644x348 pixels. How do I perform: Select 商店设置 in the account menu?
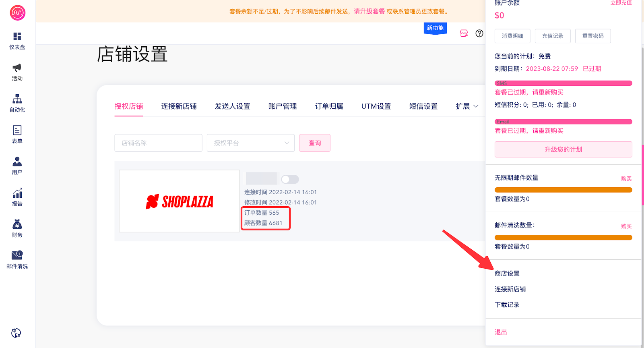click(507, 273)
